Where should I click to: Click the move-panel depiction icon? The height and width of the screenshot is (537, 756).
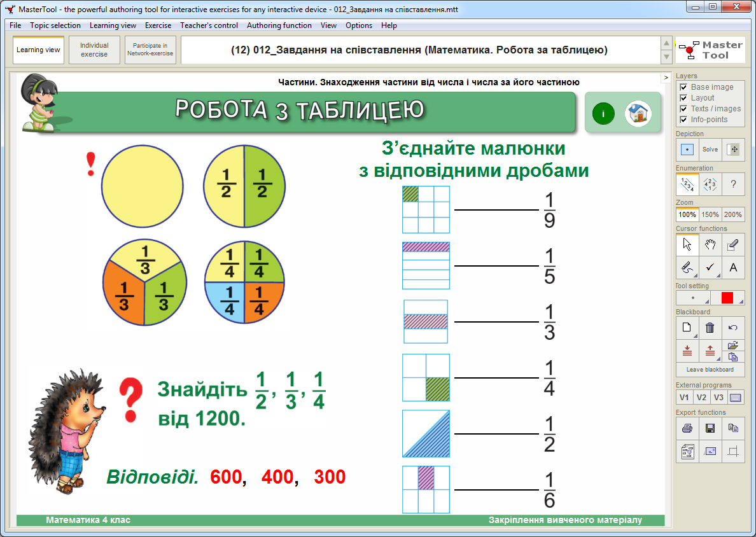(x=733, y=150)
